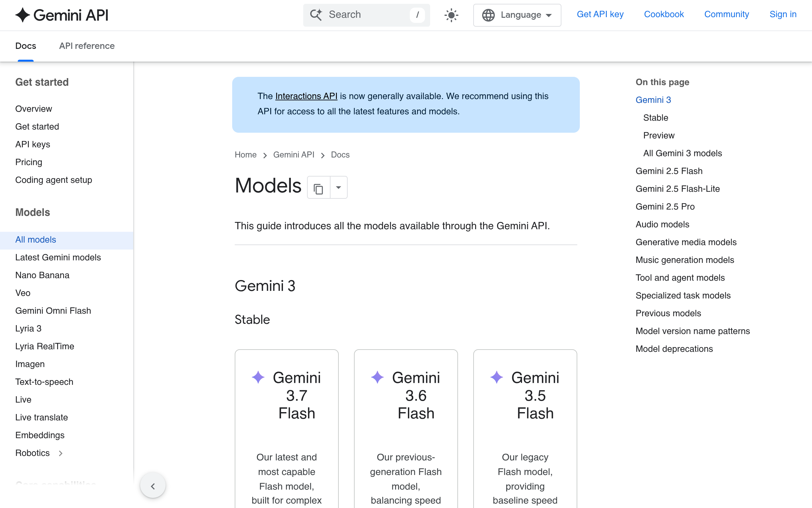This screenshot has width=812, height=508.
Task: Click the search sparkle magnifier icon
Action: click(316, 15)
